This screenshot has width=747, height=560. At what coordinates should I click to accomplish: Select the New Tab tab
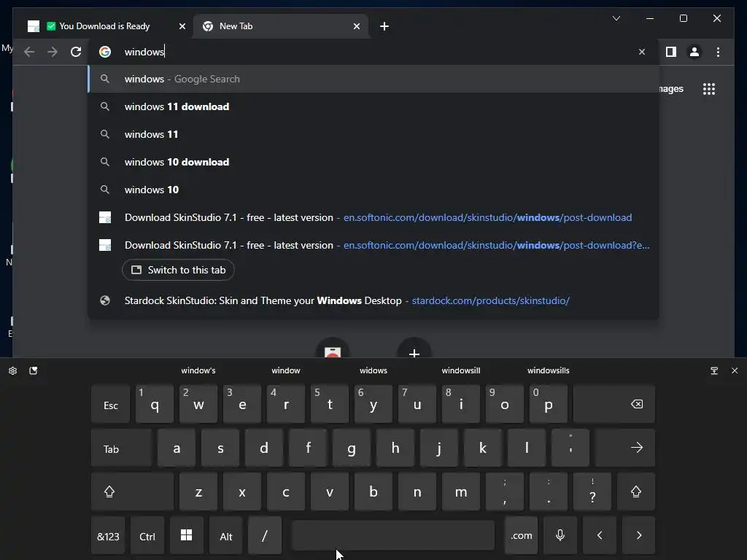click(281, 26)
